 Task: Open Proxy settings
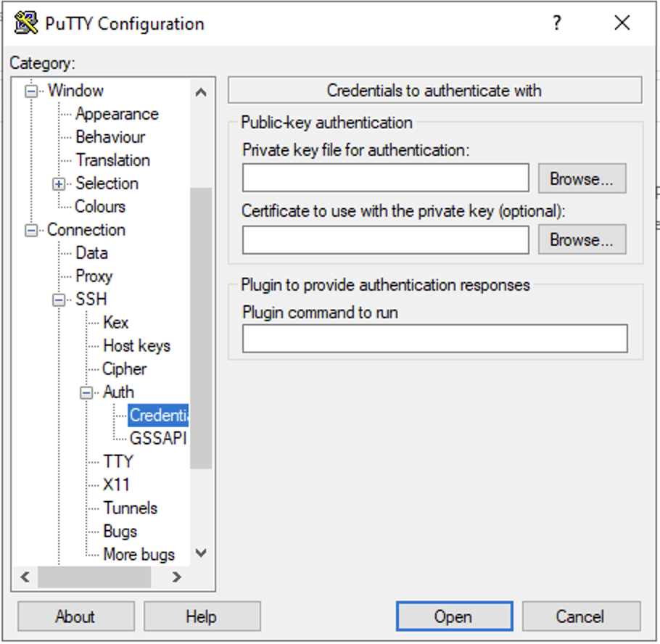click(94, 276)
